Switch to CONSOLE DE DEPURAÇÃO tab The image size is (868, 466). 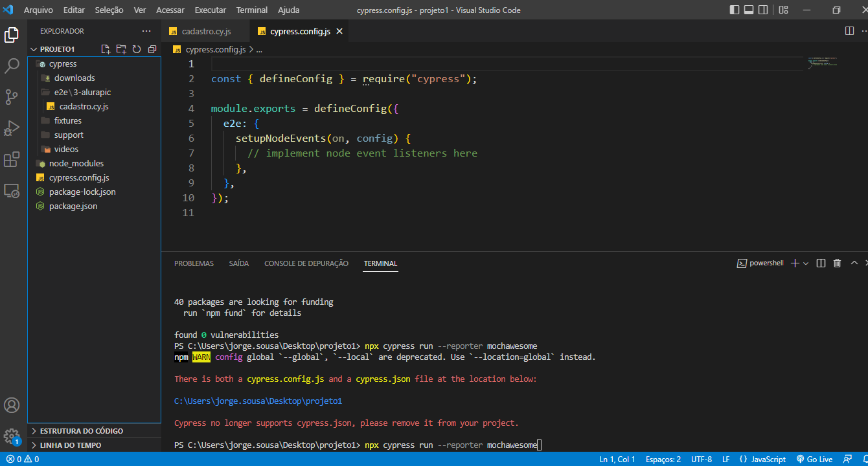pyautogui.click(x=306, y=263)
